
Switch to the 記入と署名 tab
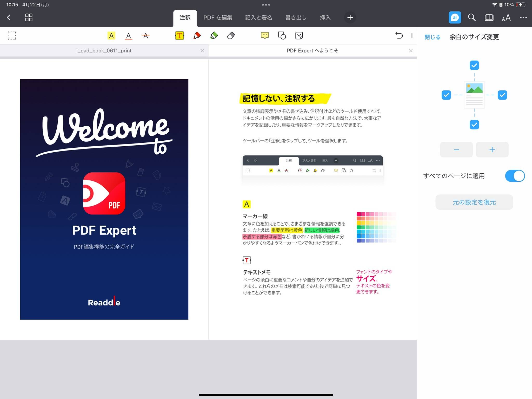point(259,18)
